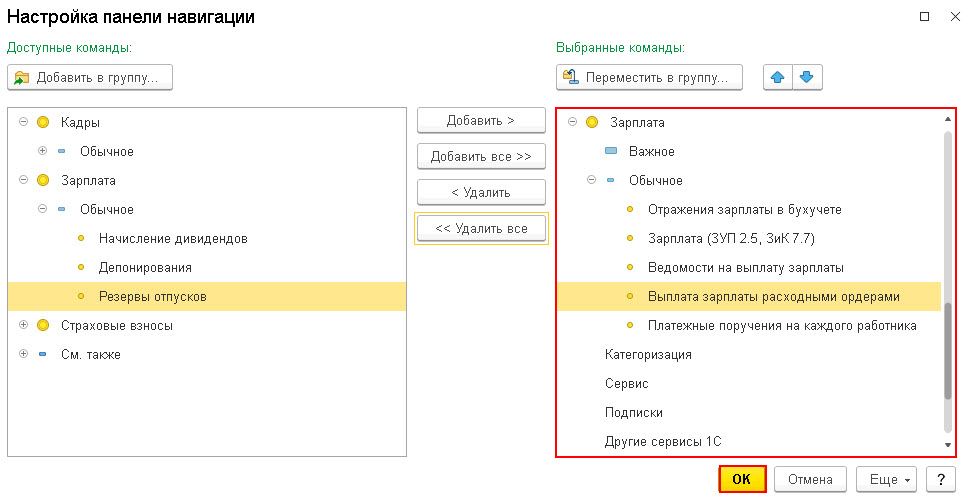
Task: Expand the Страховые взносы group
Action: click(23, 324)
